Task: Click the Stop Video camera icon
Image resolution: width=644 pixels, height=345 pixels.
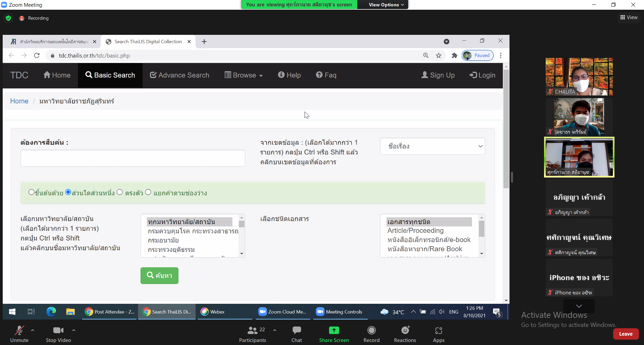Action: 58,331
